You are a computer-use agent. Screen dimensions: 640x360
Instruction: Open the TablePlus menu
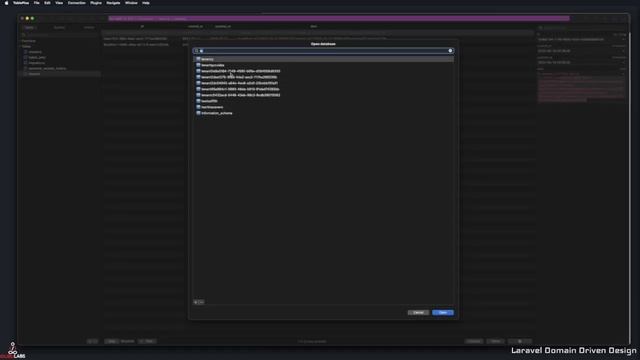tap(21, 3)
